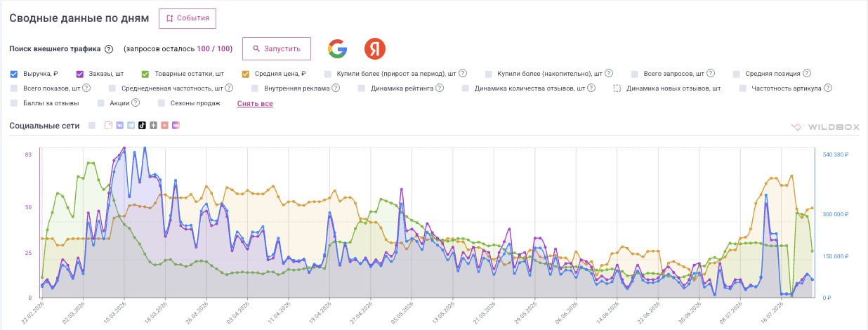Click the Снять все link
The image size is (868, 330).
[255, 103]
